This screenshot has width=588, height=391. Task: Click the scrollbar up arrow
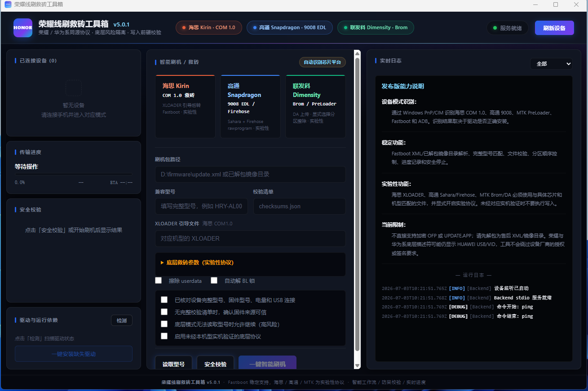(358, 53)
